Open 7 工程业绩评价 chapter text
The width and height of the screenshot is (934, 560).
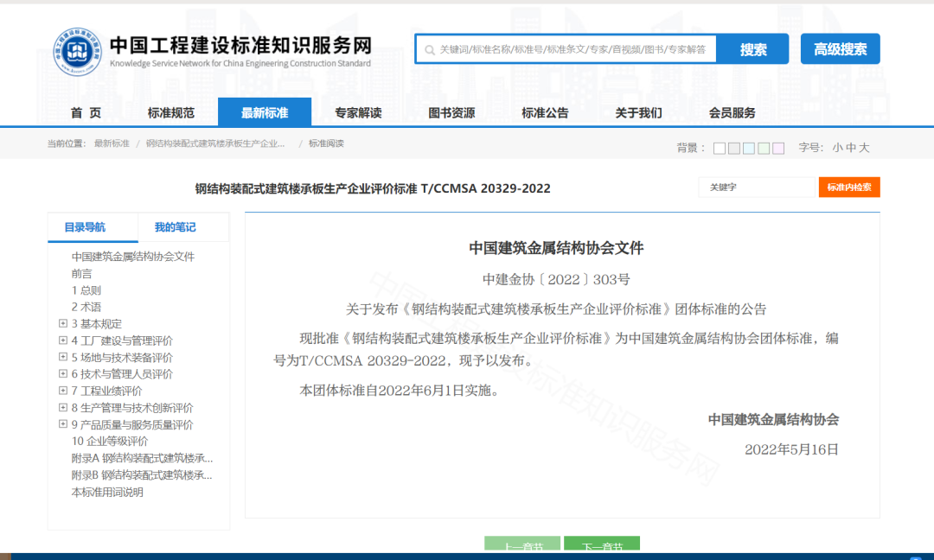(x=106, y=391)
